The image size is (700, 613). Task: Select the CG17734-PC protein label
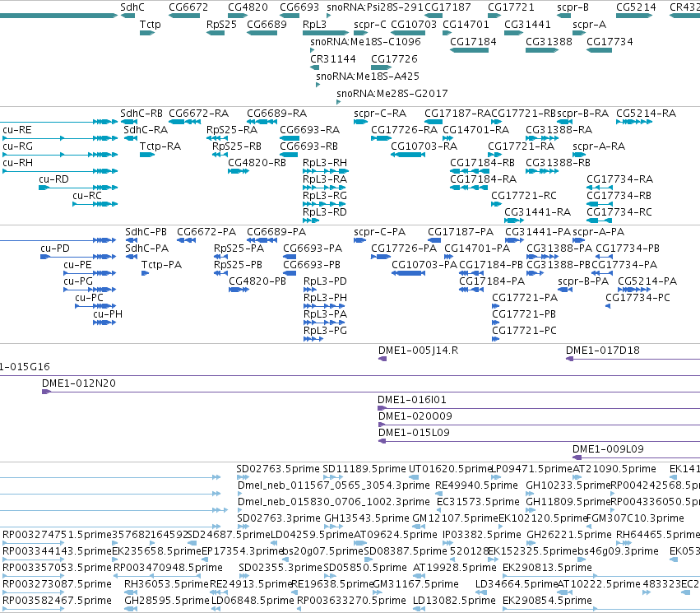click(637, 298)
